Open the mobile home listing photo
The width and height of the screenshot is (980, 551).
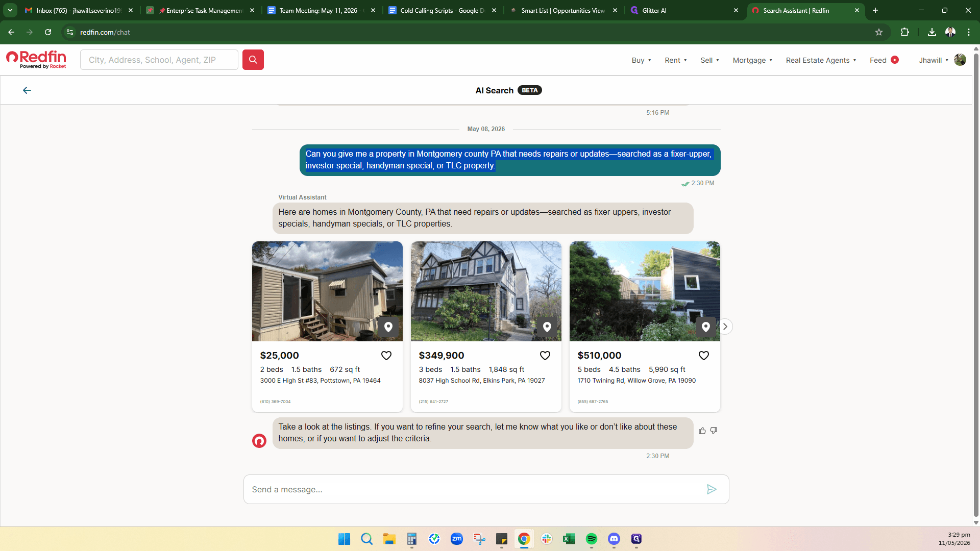[327, 291]
